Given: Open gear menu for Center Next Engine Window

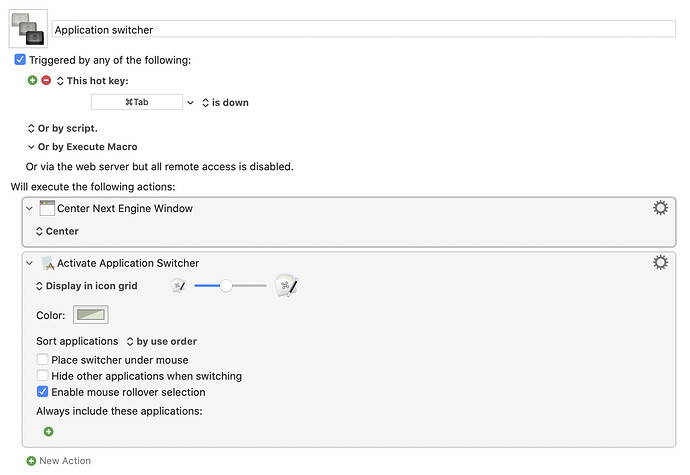Looking at the screenshot, I should (659, 208).
